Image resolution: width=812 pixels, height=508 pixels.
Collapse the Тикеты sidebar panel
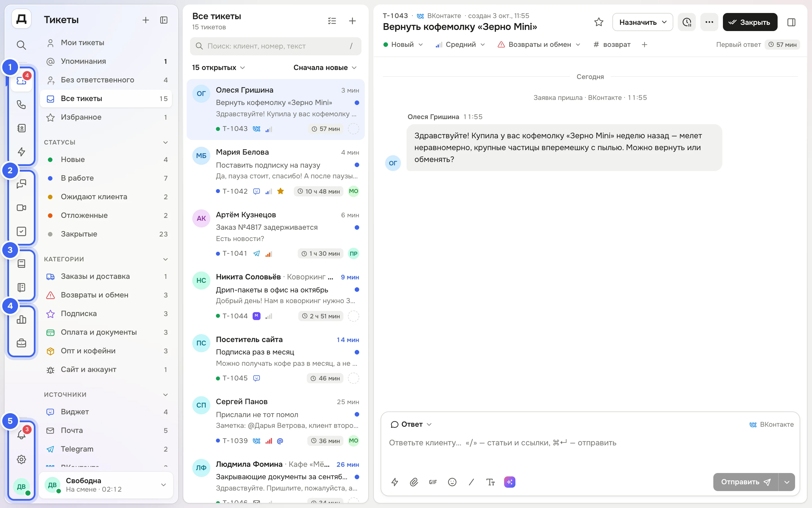(x=164, y=20)
